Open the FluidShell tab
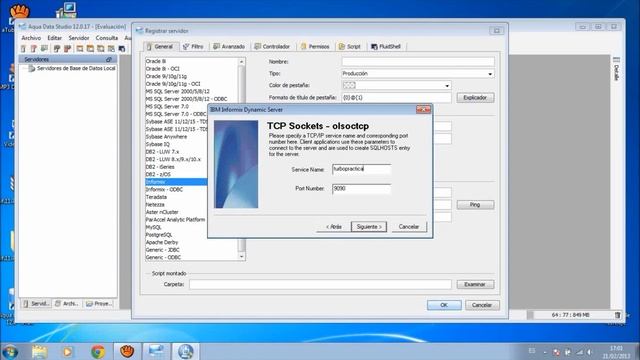 click(x=386, y=47)
